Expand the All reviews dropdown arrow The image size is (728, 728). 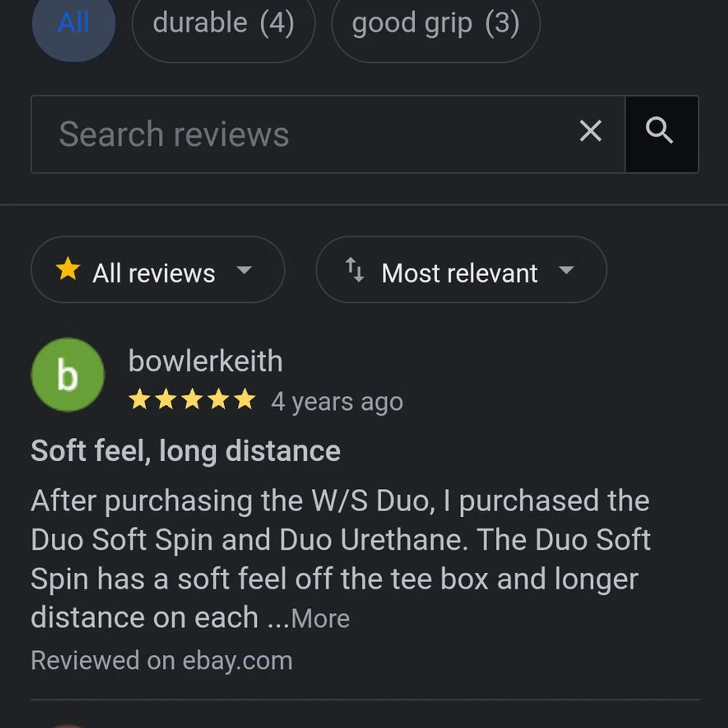tap(244, 270)
